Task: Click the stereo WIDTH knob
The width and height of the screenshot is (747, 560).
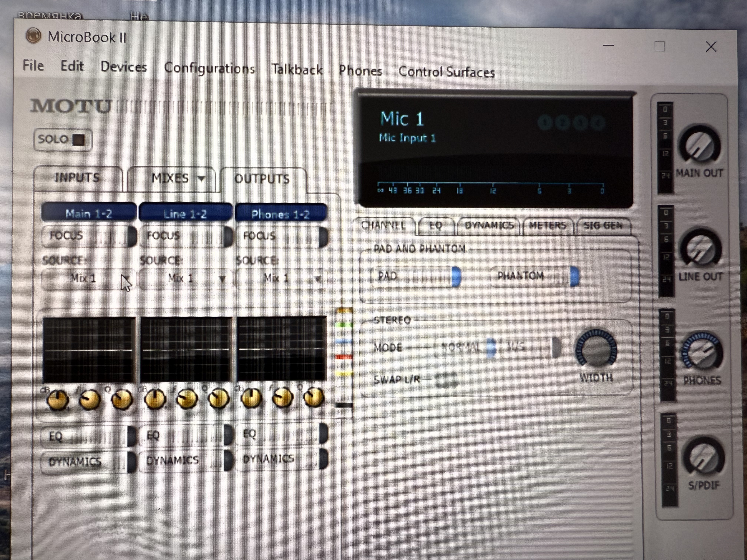Action: pos(596,350)
